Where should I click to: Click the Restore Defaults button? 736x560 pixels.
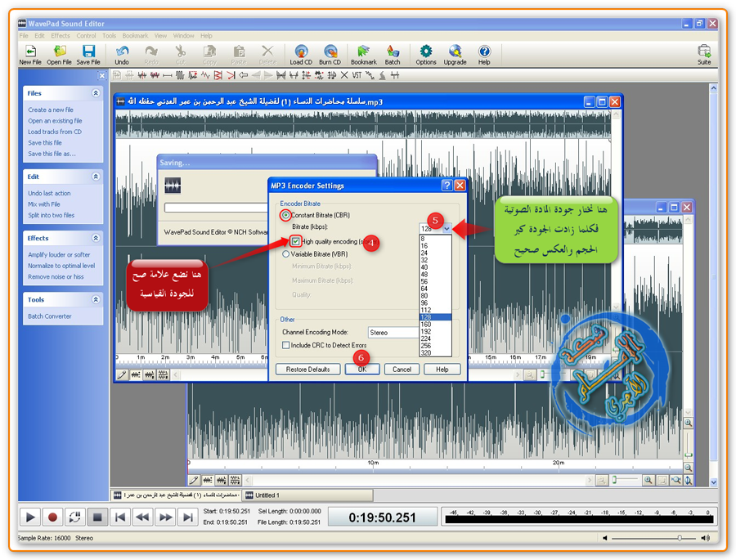(307, 370)
